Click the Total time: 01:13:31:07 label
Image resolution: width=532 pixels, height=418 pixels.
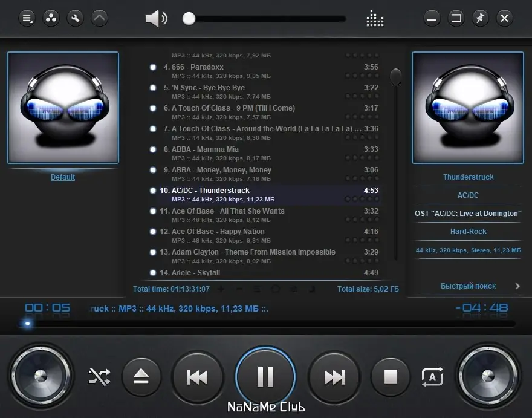click(171, 289)
